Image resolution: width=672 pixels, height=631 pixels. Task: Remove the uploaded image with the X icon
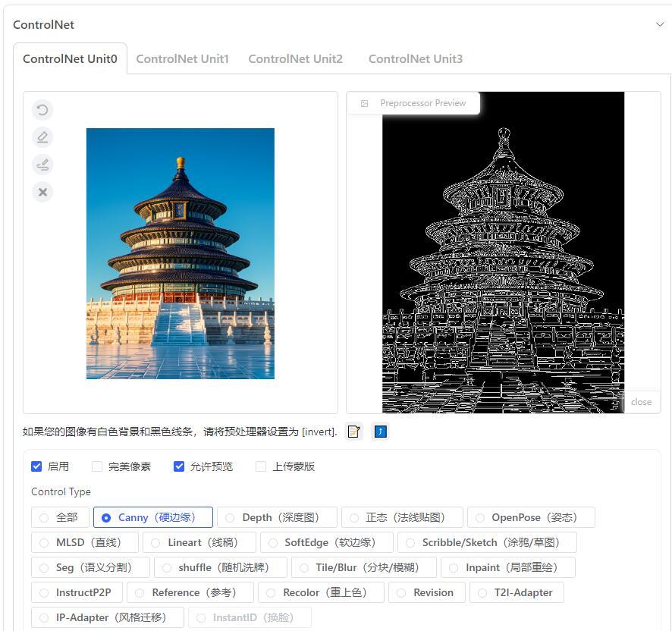pos(42,192)
